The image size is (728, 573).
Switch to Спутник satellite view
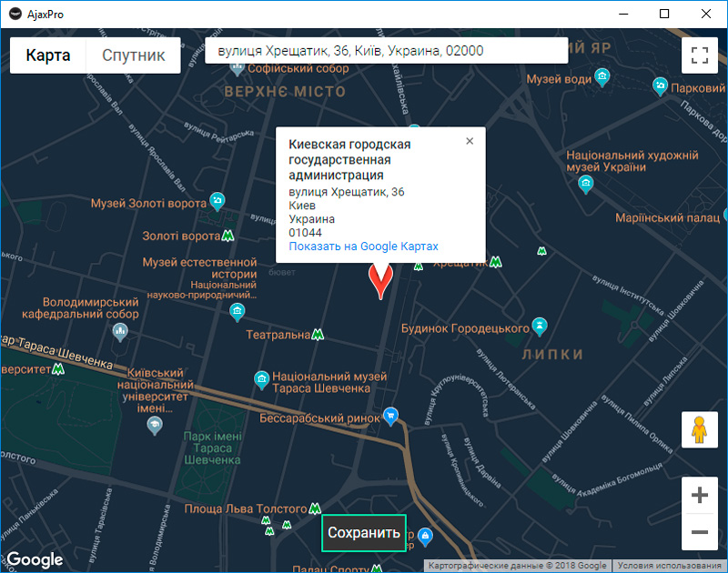134,55
